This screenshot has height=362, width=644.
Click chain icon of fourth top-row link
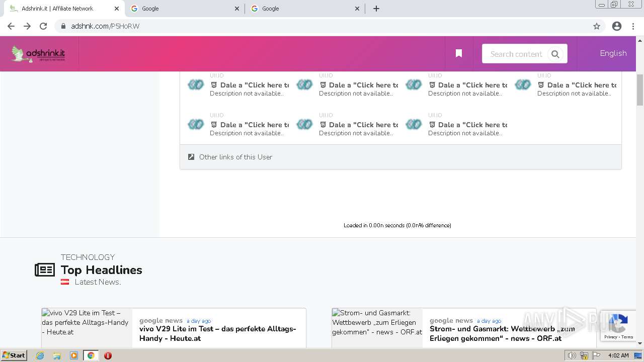point(523,84)
